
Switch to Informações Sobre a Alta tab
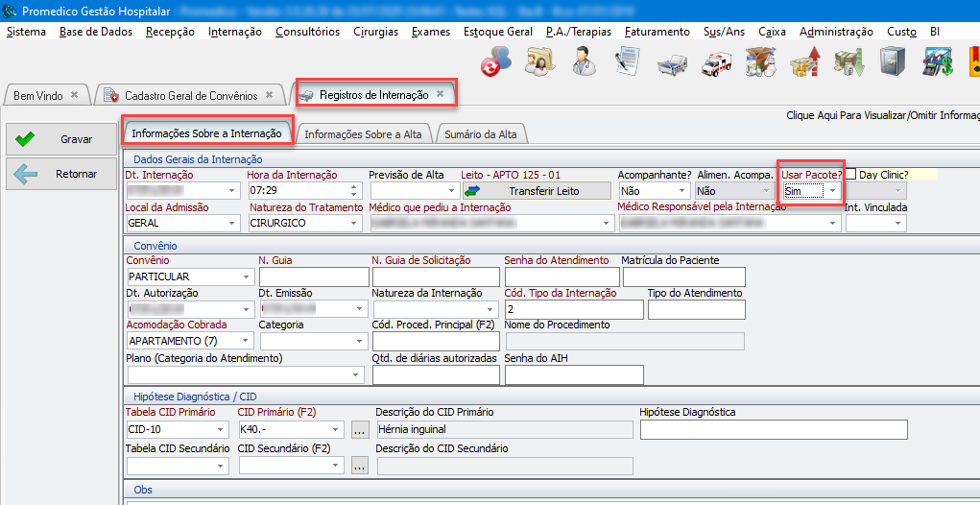[x=363, y=134]
